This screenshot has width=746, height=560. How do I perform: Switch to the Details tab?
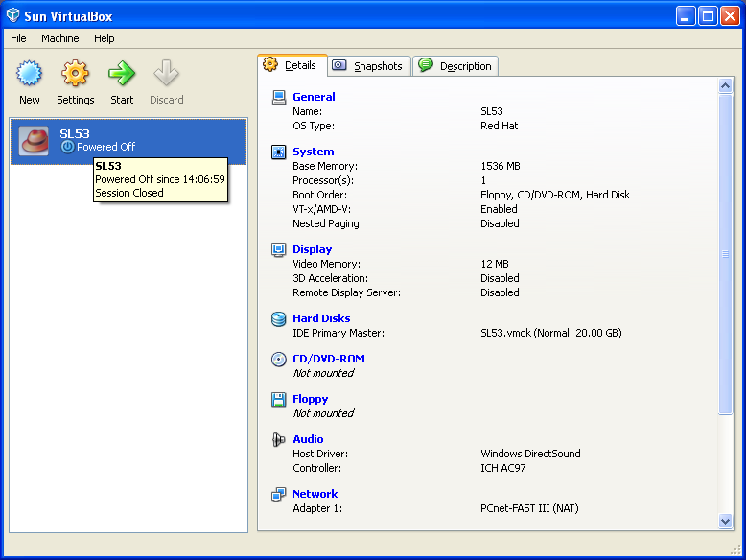point(292,65)
